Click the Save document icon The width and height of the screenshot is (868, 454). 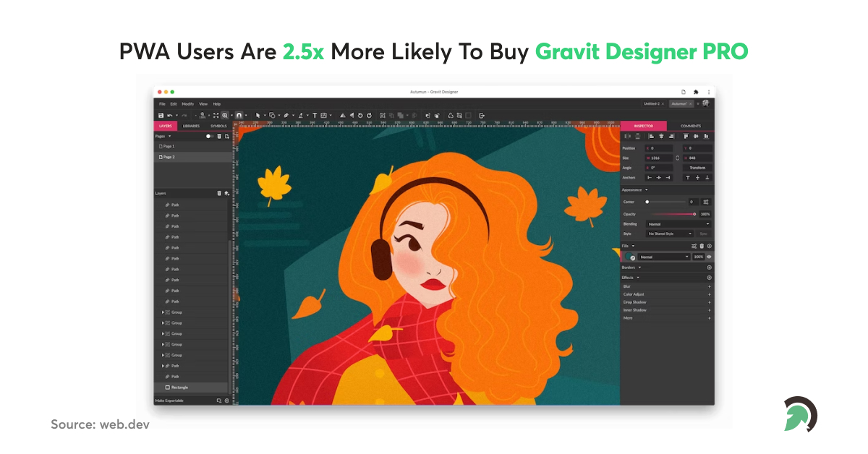(161, 115)
